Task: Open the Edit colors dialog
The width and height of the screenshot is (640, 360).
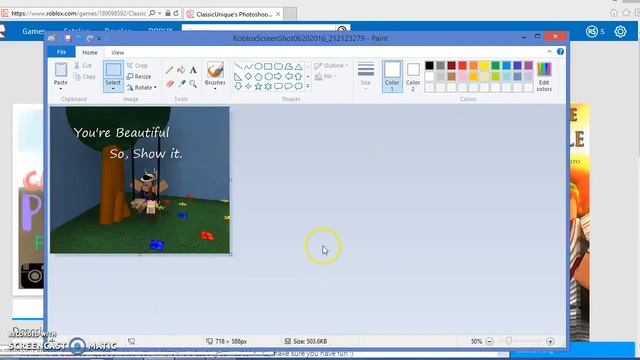Action: 544,77
